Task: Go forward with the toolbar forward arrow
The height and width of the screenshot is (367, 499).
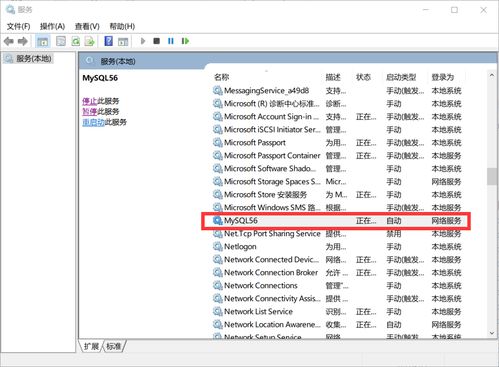Action: tap(23, 41)
